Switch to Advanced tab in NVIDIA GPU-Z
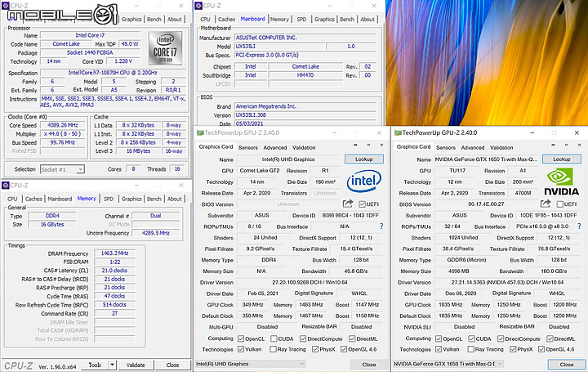Viewport: 588px width, 372px height. point(473,147)
